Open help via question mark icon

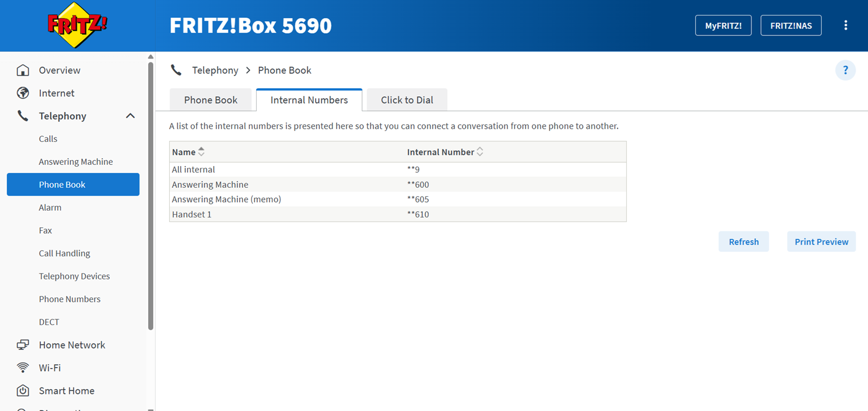[x=845, y=70]
